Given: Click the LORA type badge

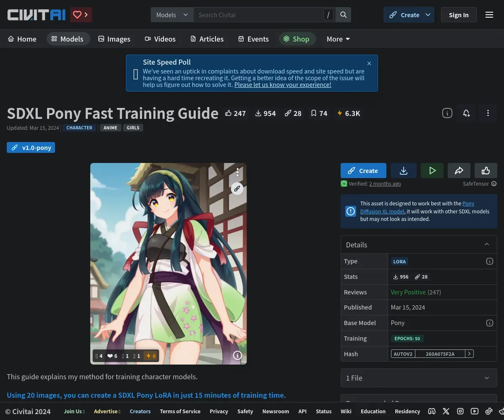Looking at the screenshot, I should [x=399, y=261].
